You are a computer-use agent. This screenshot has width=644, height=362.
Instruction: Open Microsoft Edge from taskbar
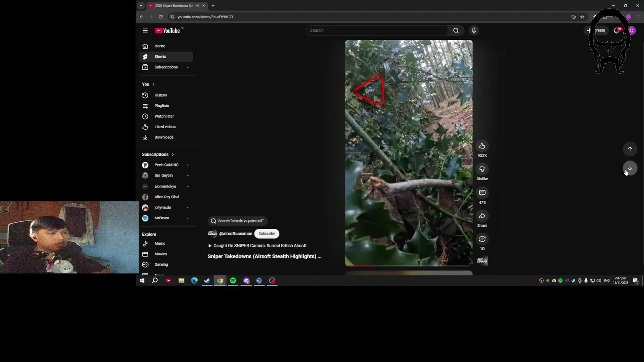coord(194,281)
